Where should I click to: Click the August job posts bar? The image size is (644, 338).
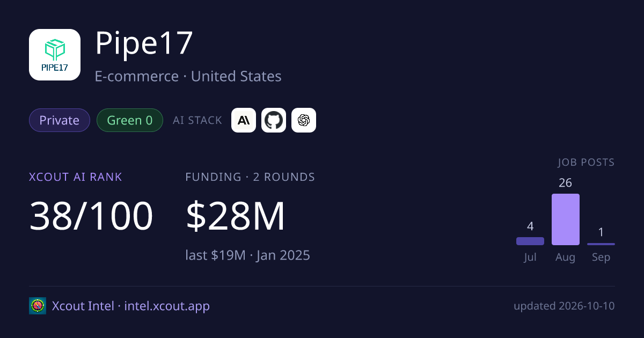point(566,219)
